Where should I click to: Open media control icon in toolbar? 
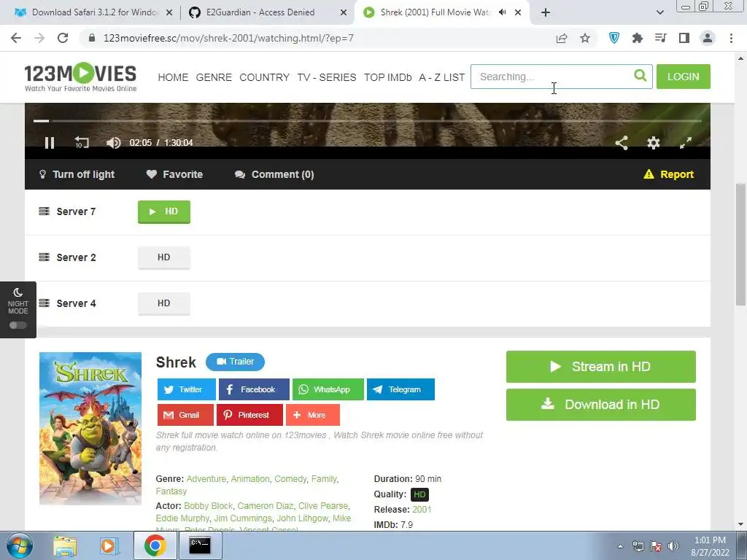(x=661, y=38)
